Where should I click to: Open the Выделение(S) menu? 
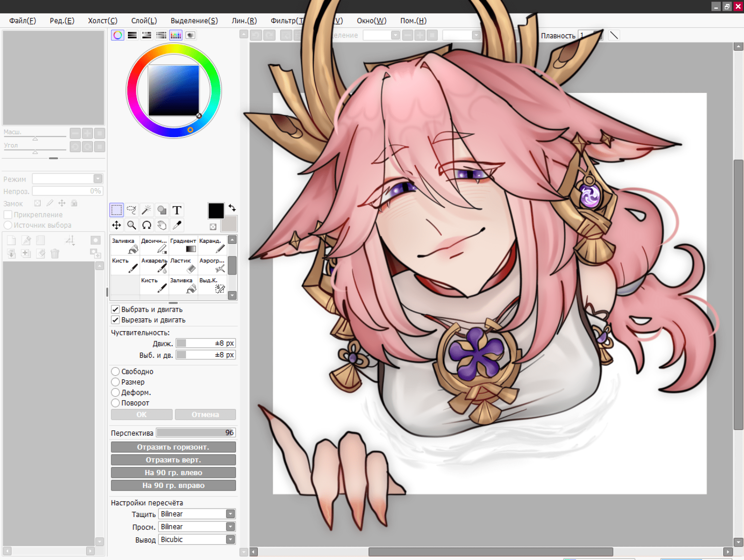coord(194,21)
